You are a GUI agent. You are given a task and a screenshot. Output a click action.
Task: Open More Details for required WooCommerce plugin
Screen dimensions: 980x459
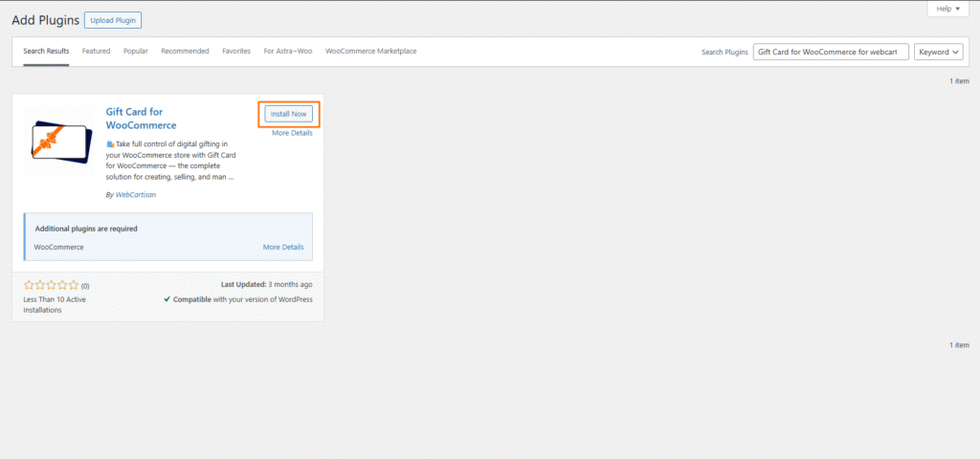click(x=282, y=247)
